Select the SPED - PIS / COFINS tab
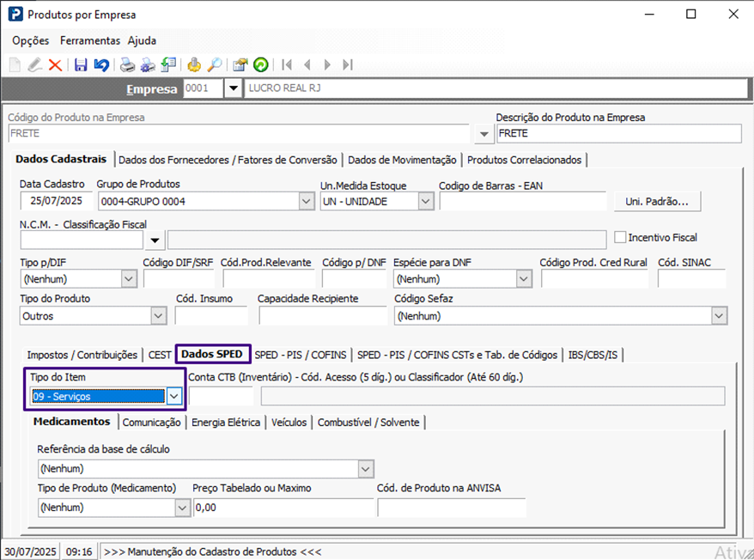The image size is (754, 560). click(x=301, y=355)
